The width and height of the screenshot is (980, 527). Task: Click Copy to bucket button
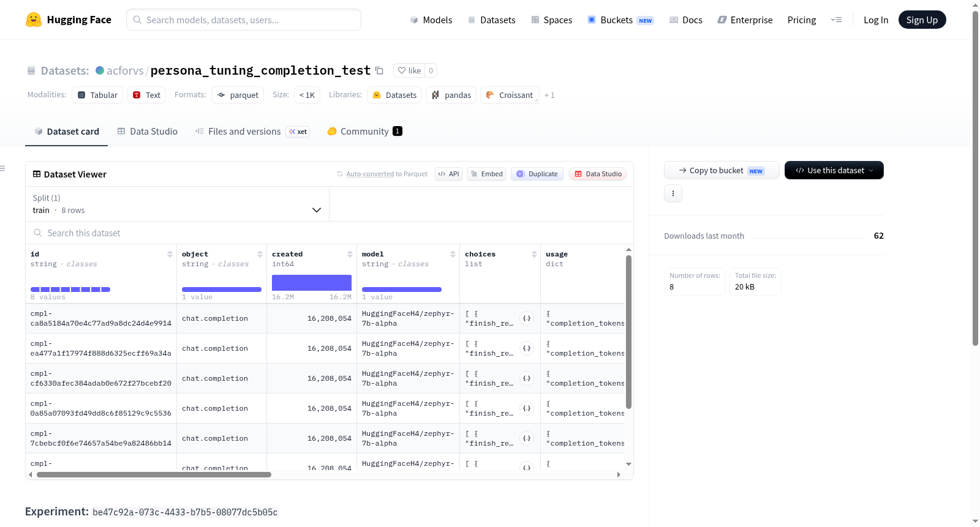[x=722, y=170]
